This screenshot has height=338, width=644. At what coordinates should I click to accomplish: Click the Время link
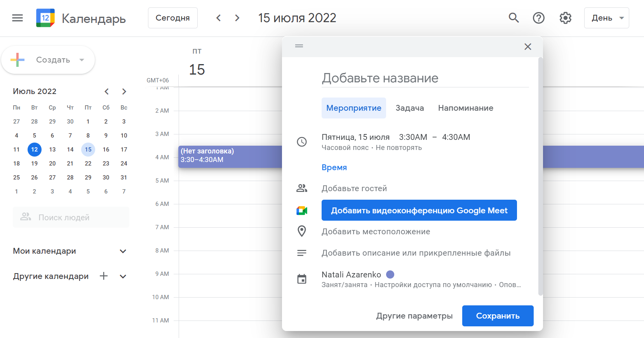(x=334, y=167)
